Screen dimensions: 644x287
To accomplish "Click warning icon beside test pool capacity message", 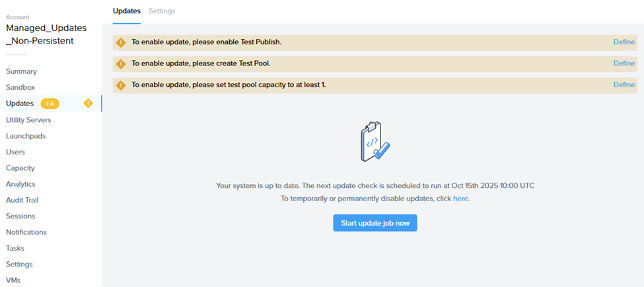I will [x=121, y=85].
